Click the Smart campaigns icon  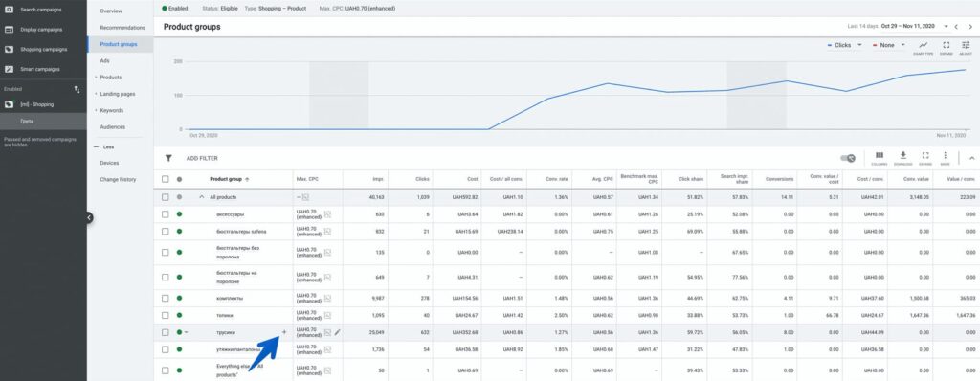click(10, 69)
